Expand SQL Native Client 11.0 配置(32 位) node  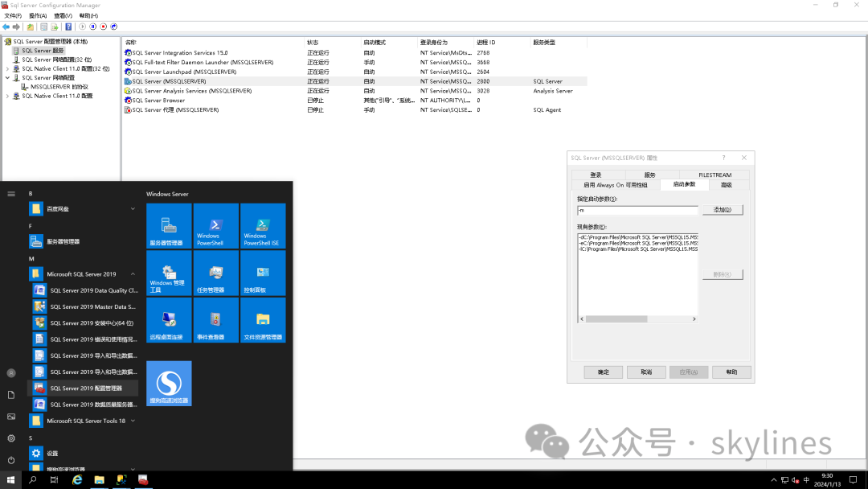coord(8,68)
